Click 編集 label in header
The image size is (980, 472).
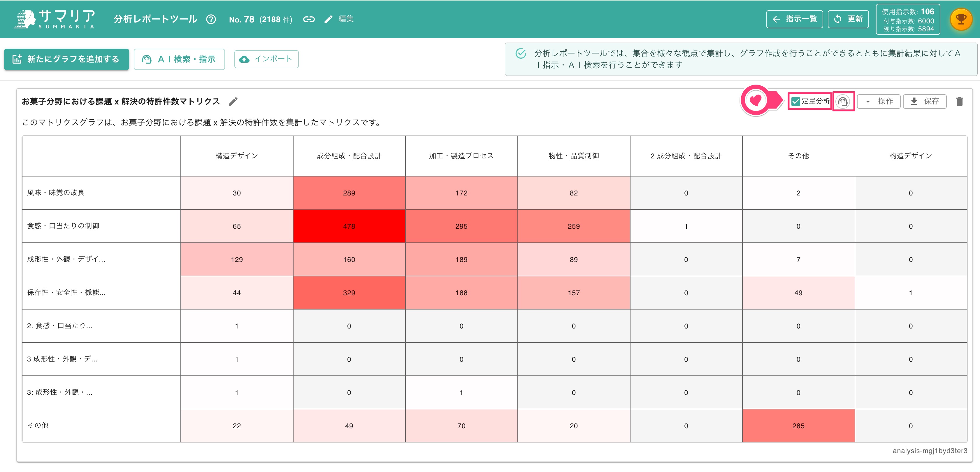(346, 19)
